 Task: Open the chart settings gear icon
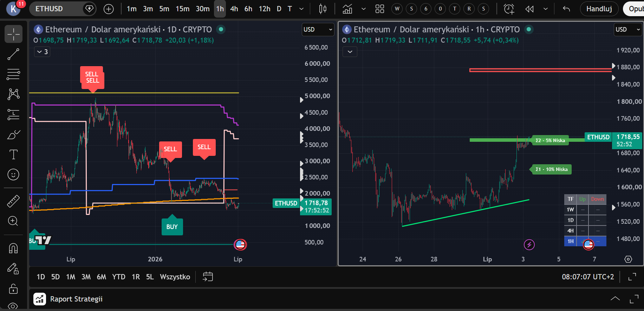click(x=628, y=259)
